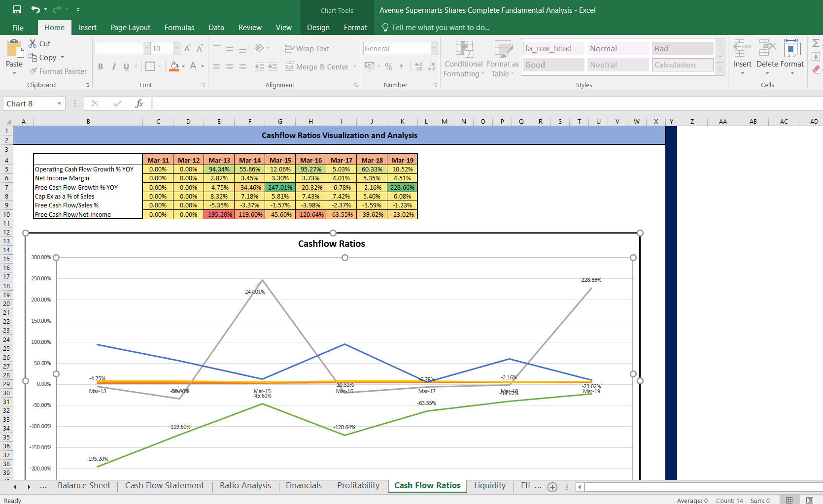
Task: Open the font size dropdown
Action: pyautogui.click(x=176, y=48)
